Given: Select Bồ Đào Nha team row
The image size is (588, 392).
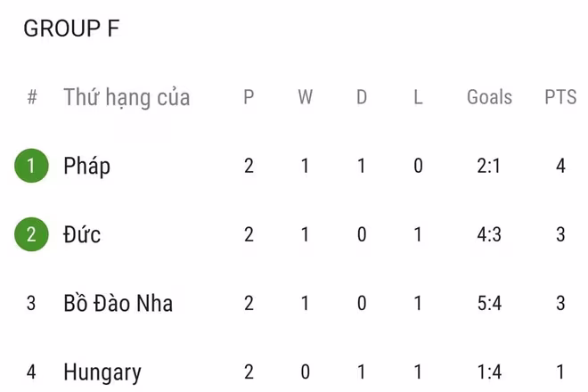Looking at the screenshot, I should coord(118,304).
